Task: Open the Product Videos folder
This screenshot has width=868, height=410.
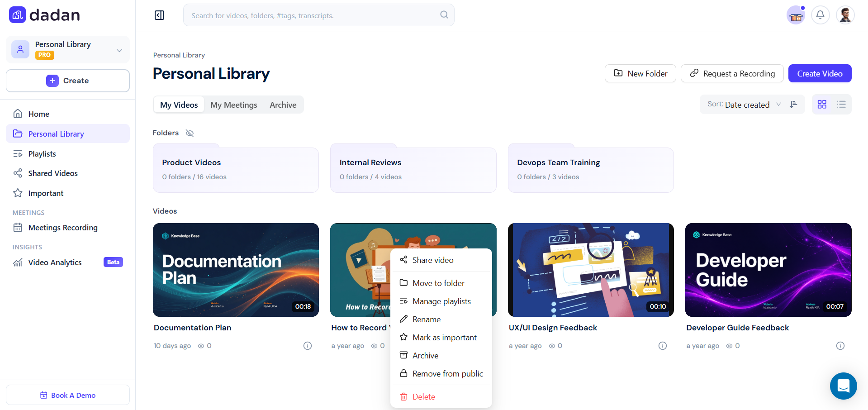Action: point(236,169)
